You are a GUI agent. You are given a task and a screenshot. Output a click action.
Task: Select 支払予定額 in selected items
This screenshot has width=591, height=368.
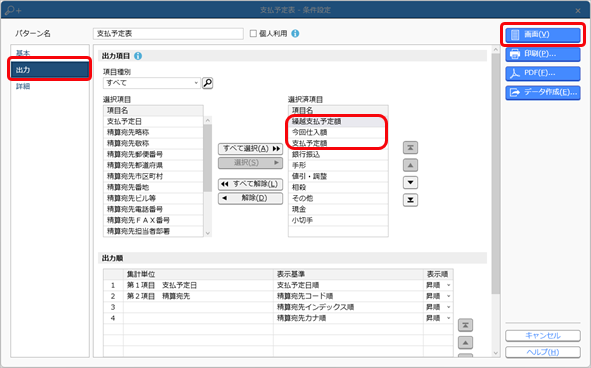click(338, 143)
